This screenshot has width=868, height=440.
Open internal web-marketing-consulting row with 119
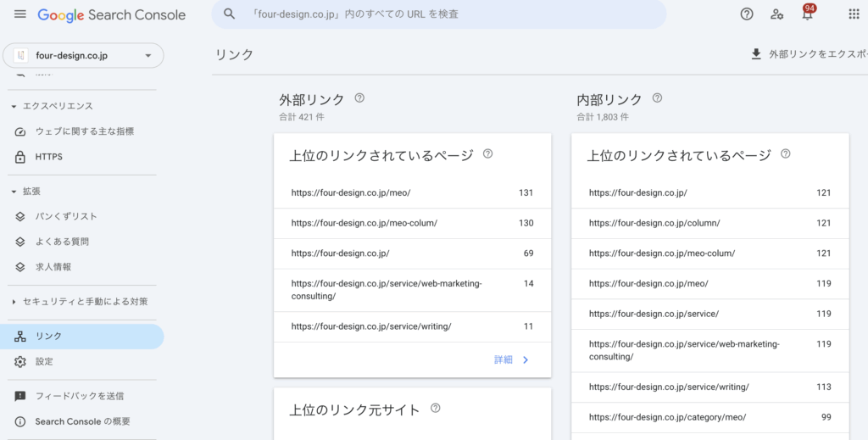point(710,350)
